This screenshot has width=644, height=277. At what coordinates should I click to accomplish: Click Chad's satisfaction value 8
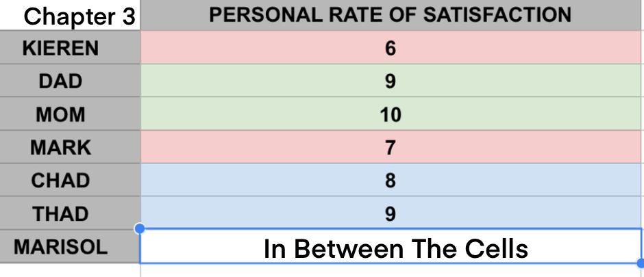391,180
